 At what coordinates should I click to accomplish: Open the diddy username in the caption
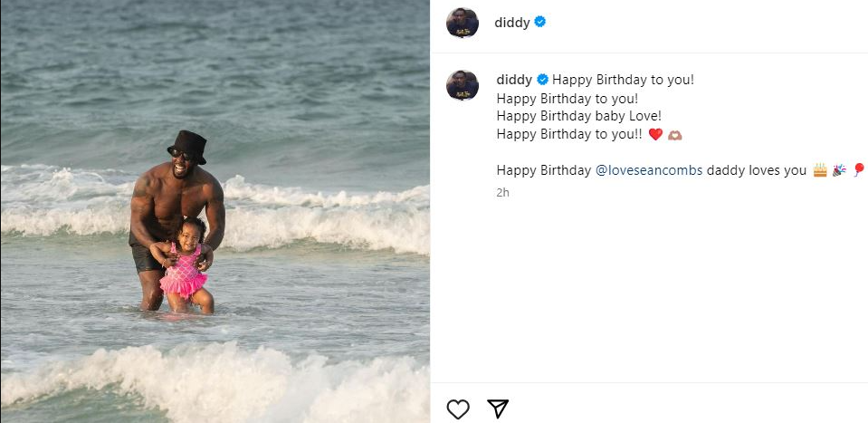click(x=514, y=80)
